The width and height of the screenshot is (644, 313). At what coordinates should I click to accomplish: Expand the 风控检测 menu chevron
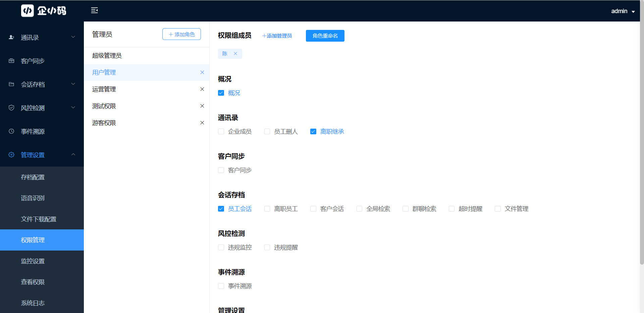73,107
